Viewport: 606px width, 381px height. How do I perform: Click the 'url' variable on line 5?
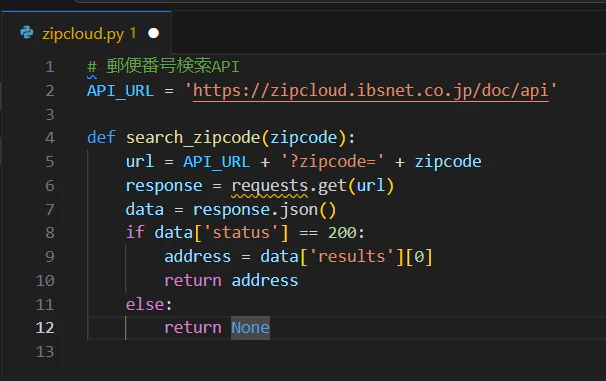tap(140, 162)
